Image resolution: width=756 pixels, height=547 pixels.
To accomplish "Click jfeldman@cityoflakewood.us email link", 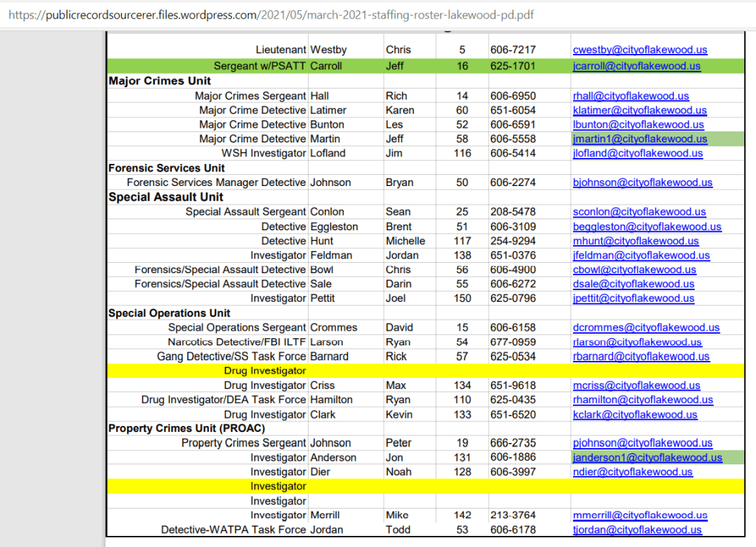I will pos(641,255).
